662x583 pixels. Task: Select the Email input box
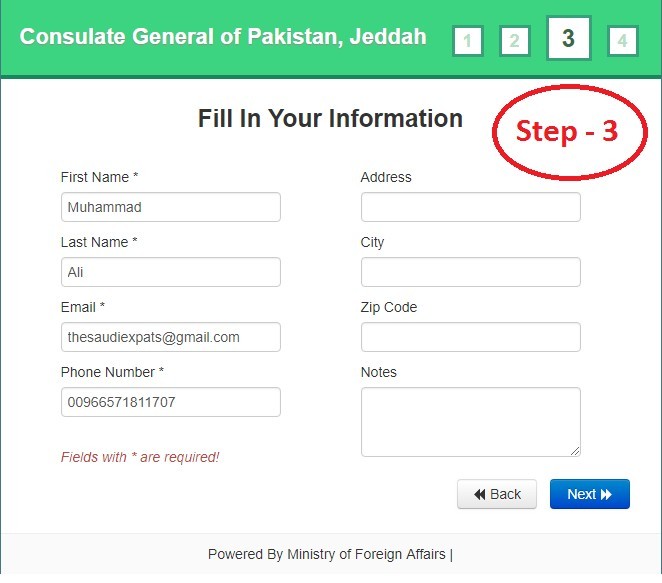(x=171, y=337)
